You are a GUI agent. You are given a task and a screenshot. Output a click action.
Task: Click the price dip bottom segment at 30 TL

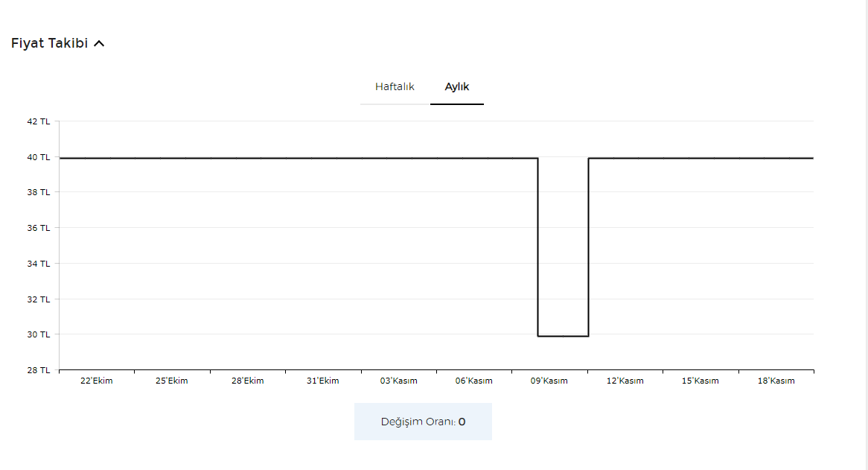[x=563, y=336]
